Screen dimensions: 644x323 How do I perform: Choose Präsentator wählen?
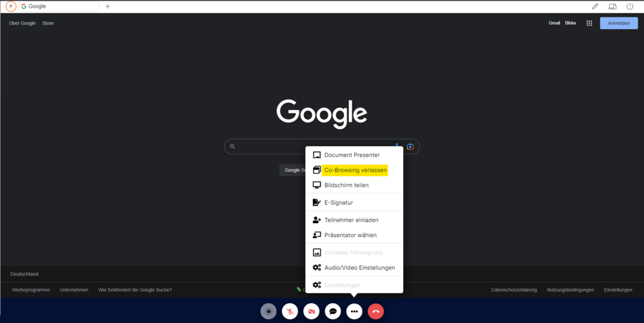pyautogui.click(x=354, y=235)
